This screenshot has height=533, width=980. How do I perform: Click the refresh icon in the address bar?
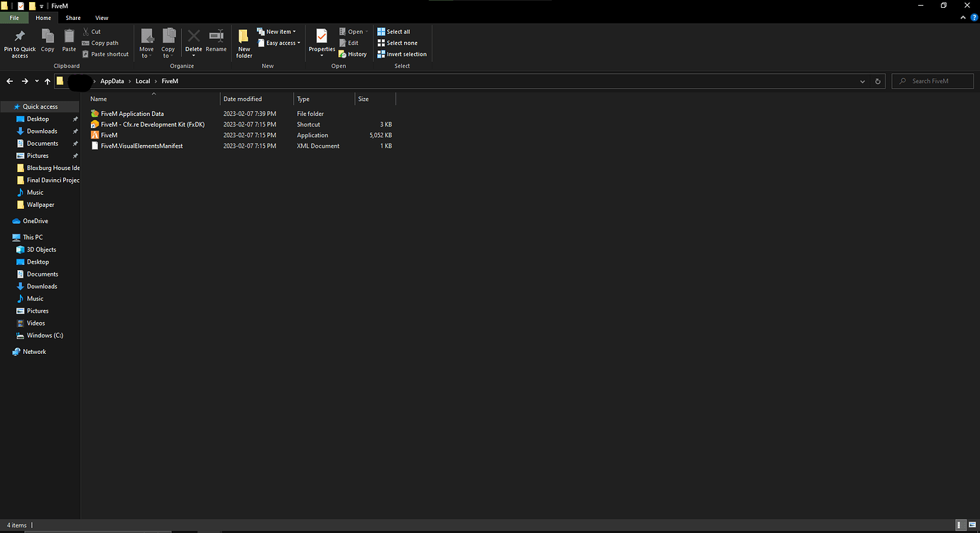(877, 81)
